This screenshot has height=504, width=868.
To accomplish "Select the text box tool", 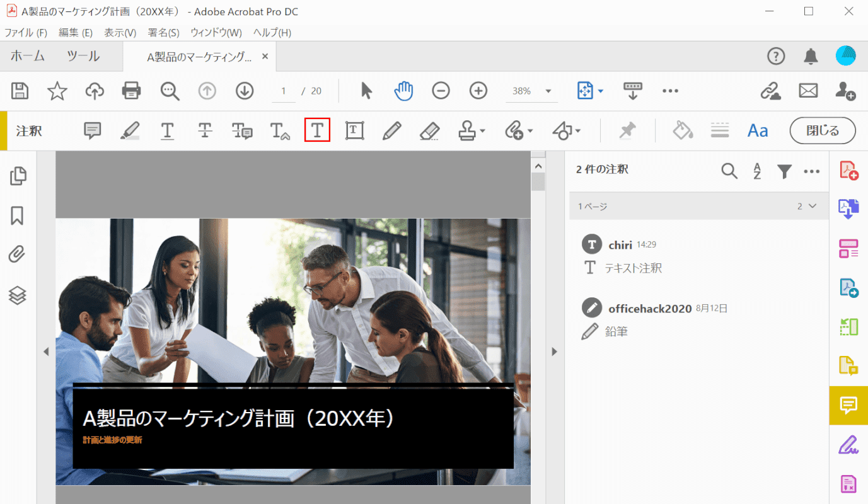I will 355,131.
